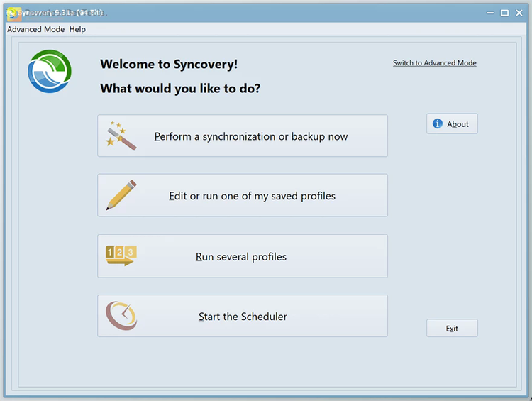The height and width of the screenshot is (401, 532).
Task: Minimize the Syncovery window
Action: click(489, 13)
